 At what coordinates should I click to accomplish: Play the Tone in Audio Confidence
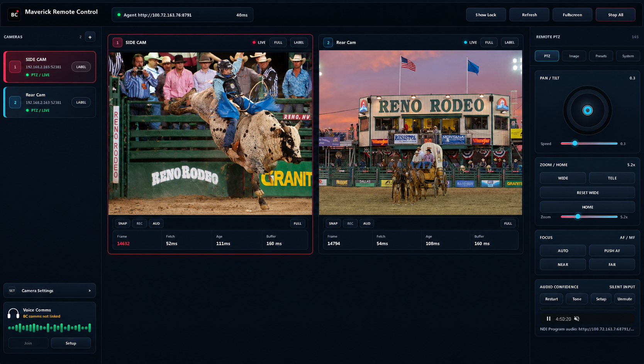(x=577, y=299)
